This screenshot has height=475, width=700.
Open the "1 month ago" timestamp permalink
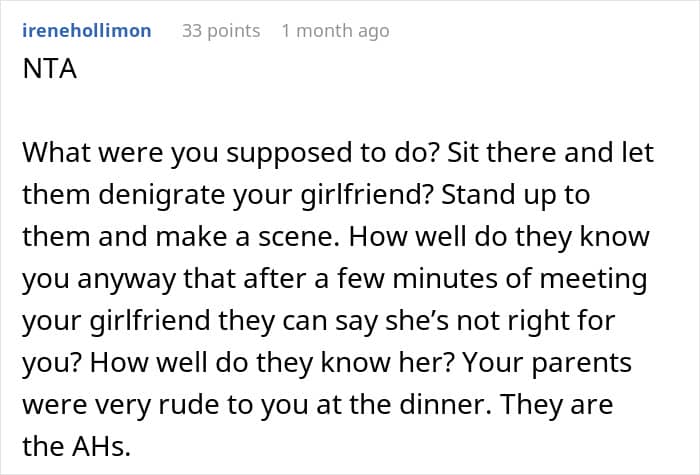click(335, 31)
